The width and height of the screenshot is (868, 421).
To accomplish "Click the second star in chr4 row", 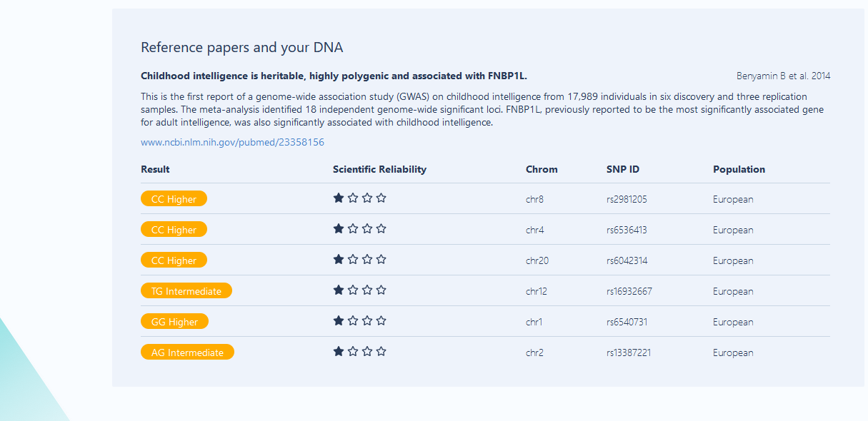I will [x=353, y=228].
